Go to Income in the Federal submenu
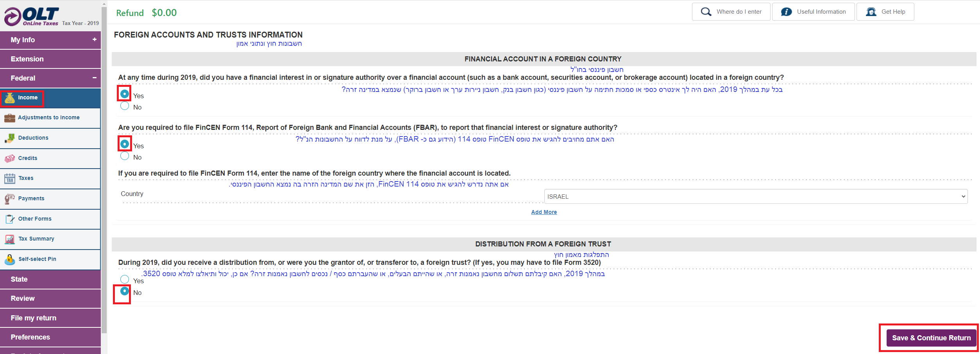 pos(50,98)
